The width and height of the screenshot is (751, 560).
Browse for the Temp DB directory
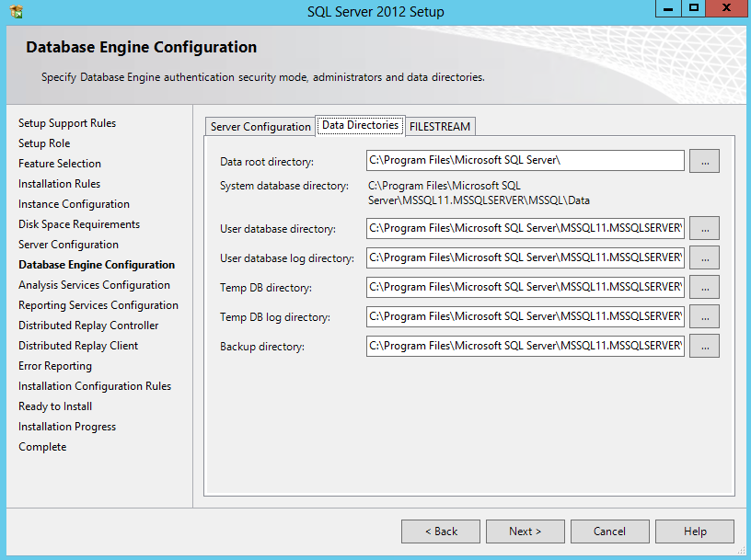(x=705, y=287)
